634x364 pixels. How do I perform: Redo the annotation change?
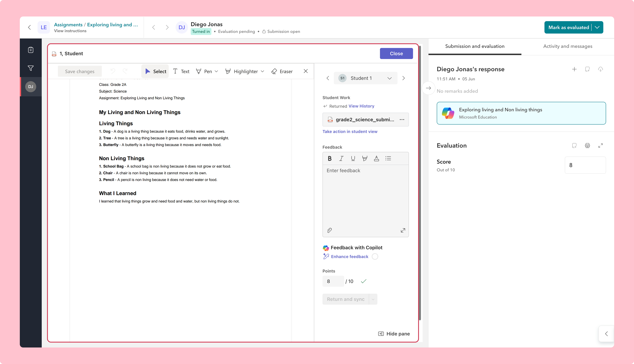pyautogui.click(x=125, y=71)
